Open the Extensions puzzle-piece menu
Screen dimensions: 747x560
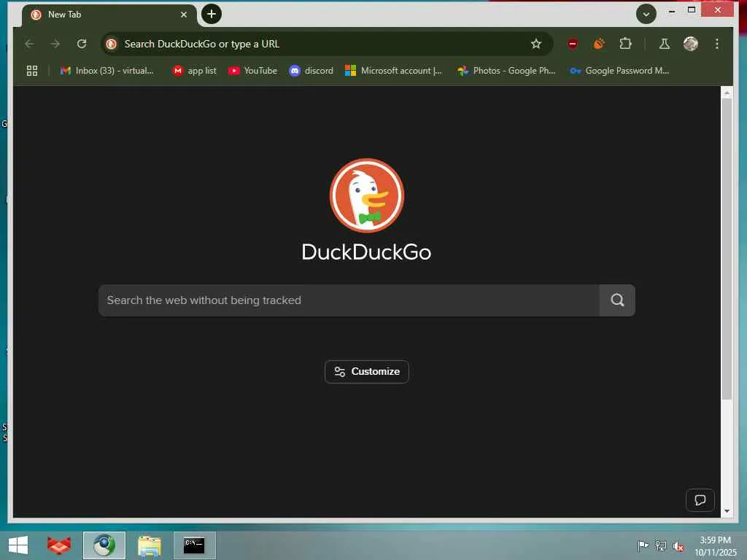(625, 44)
